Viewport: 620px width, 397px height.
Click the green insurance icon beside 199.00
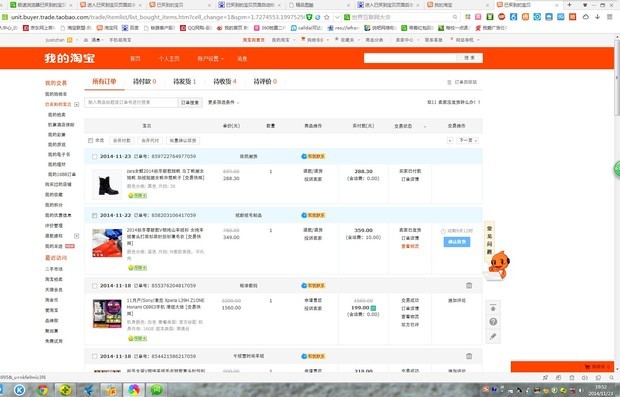tap(373, 308)
